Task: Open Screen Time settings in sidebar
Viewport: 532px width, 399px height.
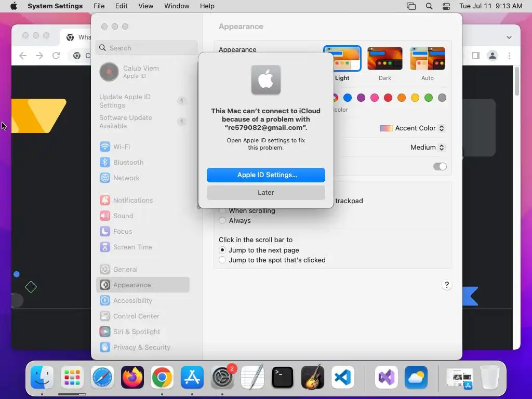Action: point(142,247)
